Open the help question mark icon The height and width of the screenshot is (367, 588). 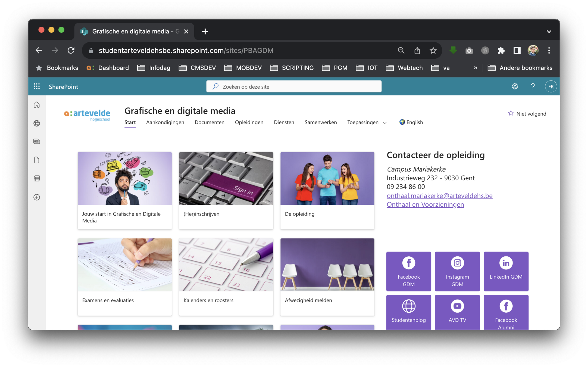tap(533, 86)
